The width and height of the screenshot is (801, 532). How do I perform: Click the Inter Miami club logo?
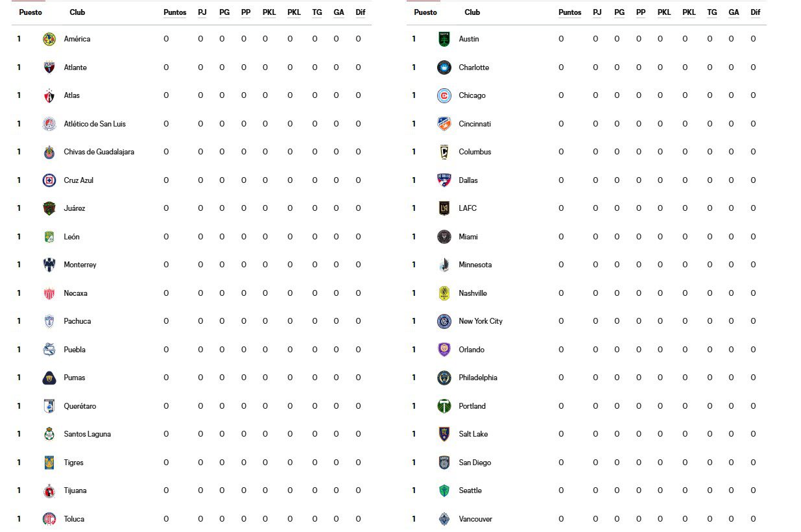(x=444, y=237)
